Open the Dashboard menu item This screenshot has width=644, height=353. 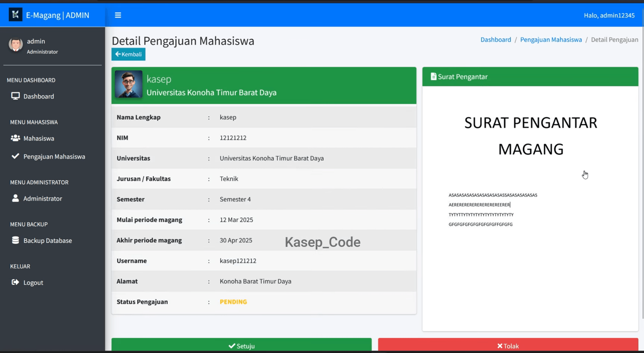point(53,96)
